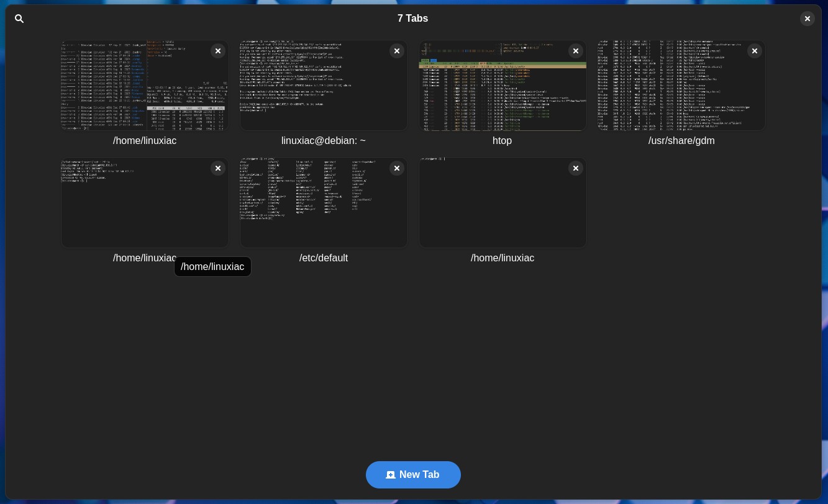Click the New Tab button
Viewport: 828px width, 504px height.
point(413,475)
